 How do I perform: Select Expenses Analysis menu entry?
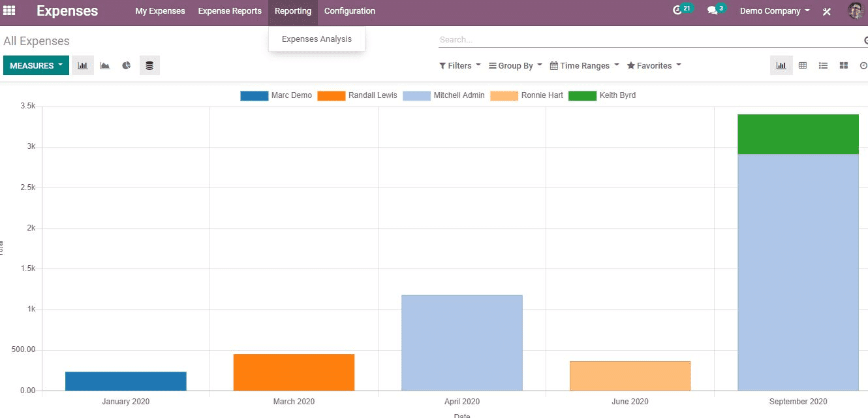(317, 39)
